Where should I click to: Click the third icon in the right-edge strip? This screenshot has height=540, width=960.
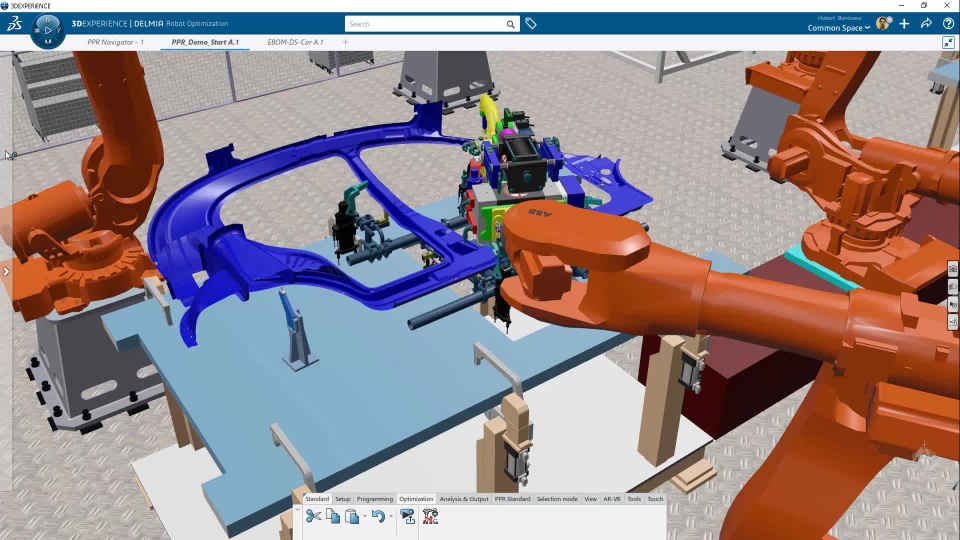(953, 304)
